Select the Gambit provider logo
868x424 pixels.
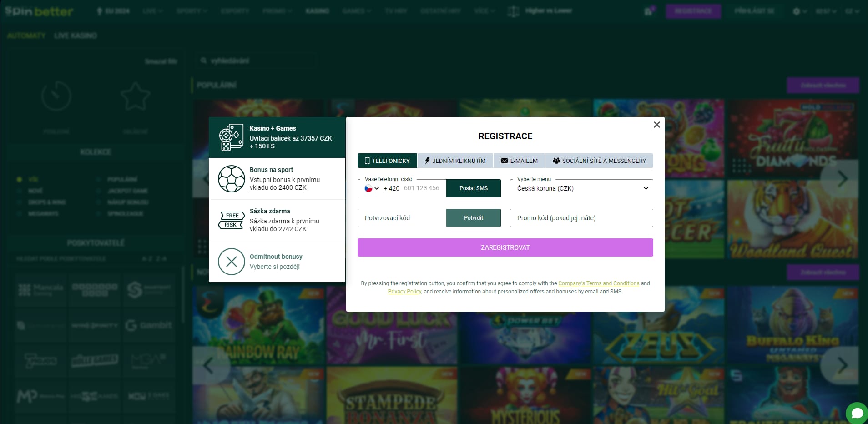click(149, 325)
